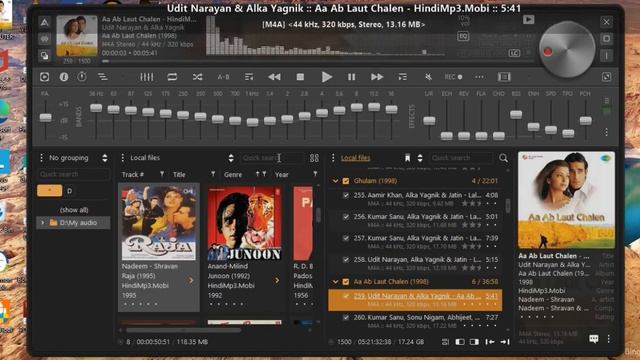
Task: Open the playlist selection dropdown arrows
Action: [420, 158]
